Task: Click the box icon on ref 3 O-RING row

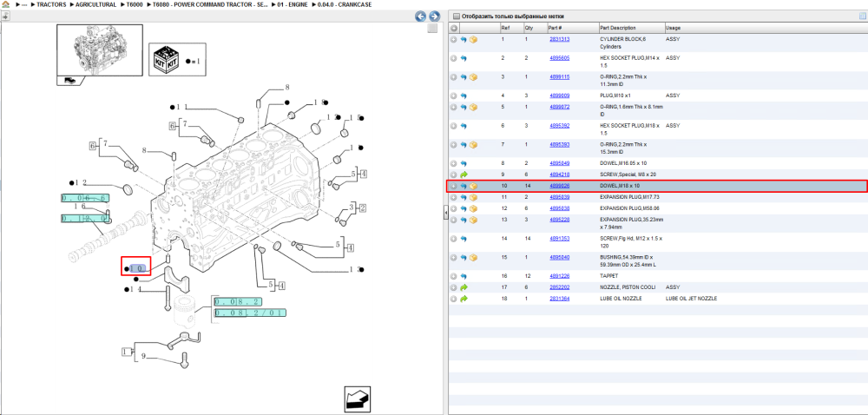Action: pos(473,77)
